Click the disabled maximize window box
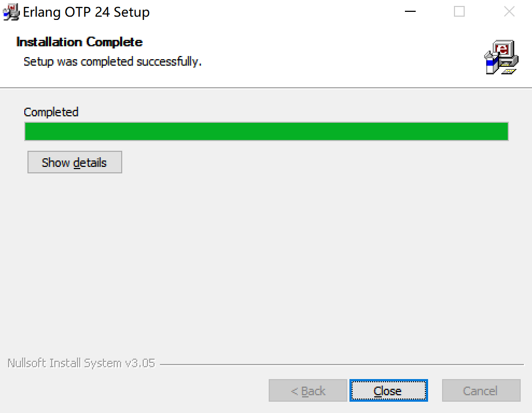 (459, 11)
